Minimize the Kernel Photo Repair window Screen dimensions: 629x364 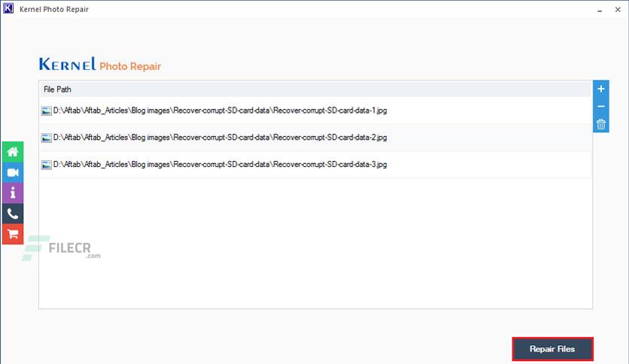[x=600, y=10]
